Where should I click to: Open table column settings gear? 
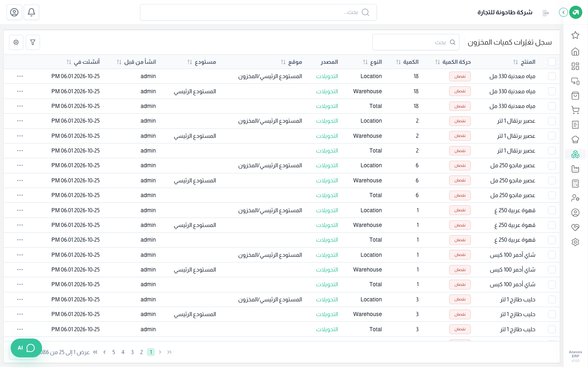coord(16,42)
